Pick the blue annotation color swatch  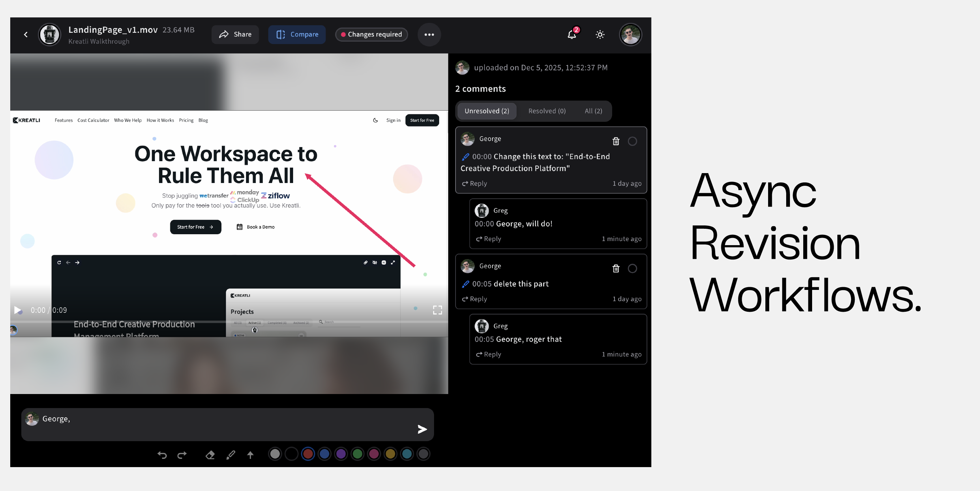point(325,454)
